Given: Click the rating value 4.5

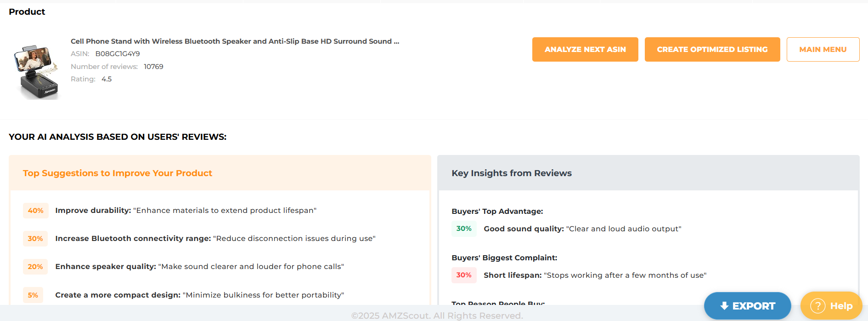Looking at the screenshot, I should [107, 79].
